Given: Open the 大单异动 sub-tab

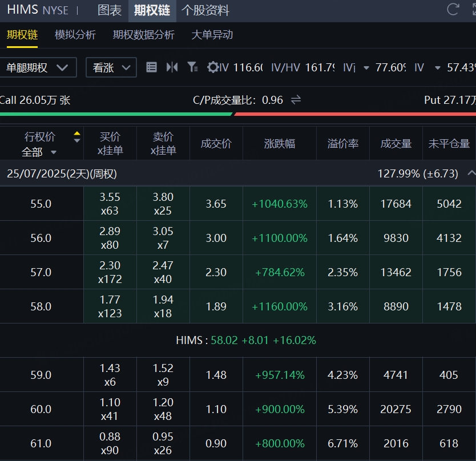Looking at the screenshot, I should (212, 35).
